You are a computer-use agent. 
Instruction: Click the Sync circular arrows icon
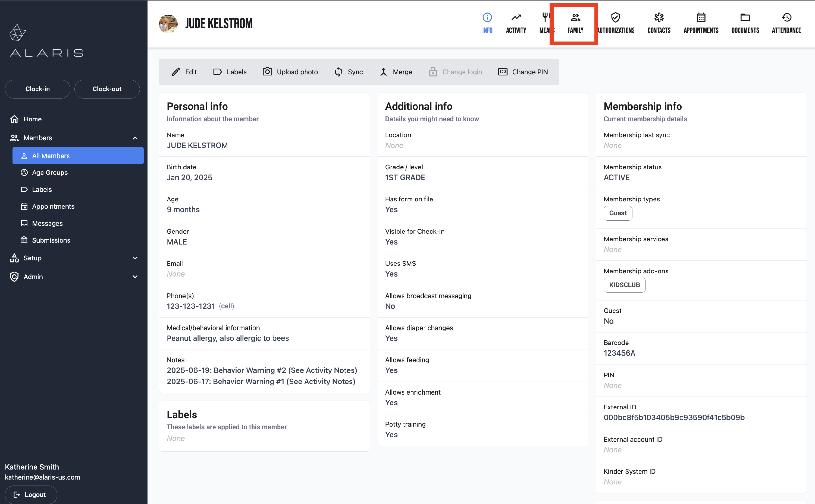(x=338, y=72)
